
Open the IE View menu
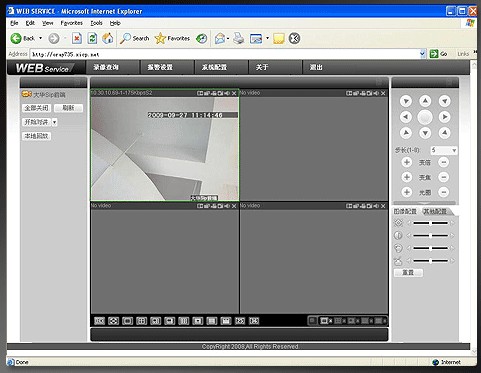click(x=48, y=23)
